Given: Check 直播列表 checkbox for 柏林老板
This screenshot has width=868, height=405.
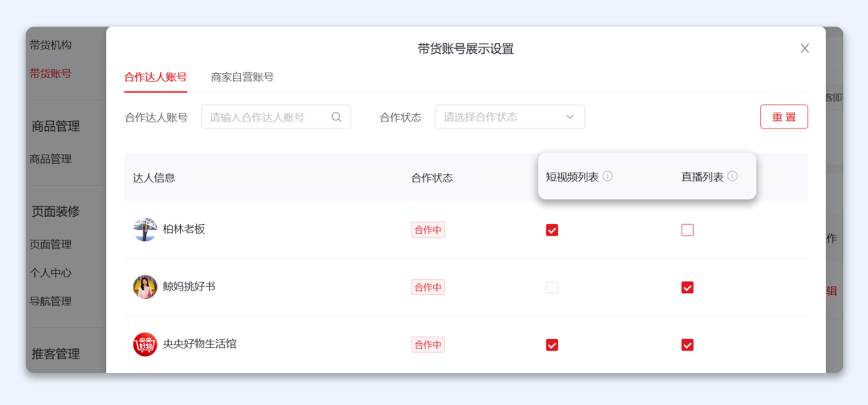Looking at the screenshot, I should pos(687,230).
